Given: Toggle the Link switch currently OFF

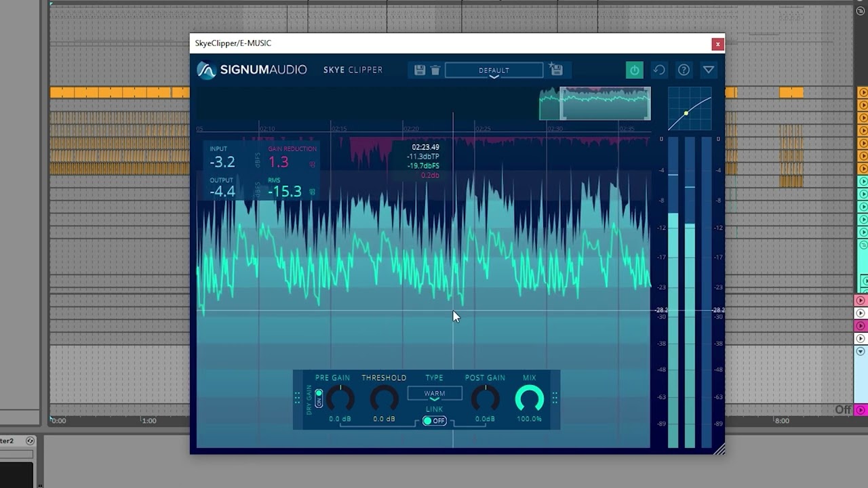Looking at the screenshot, I should 434,421.
